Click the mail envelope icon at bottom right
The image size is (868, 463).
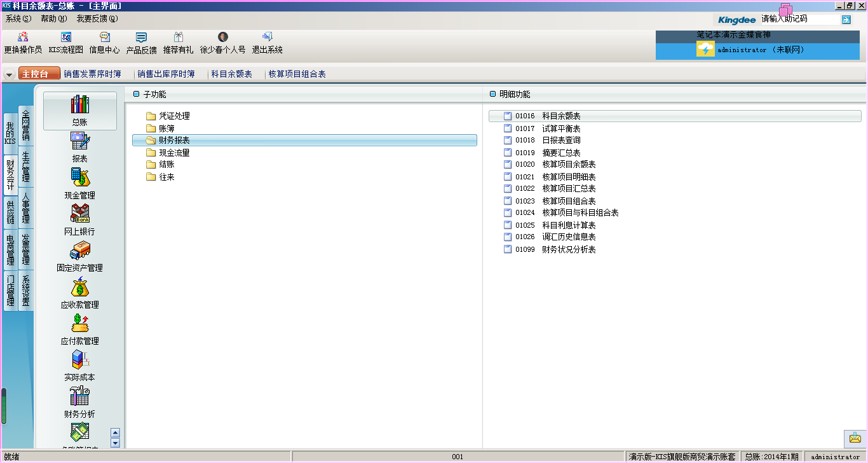pos(855,438)
